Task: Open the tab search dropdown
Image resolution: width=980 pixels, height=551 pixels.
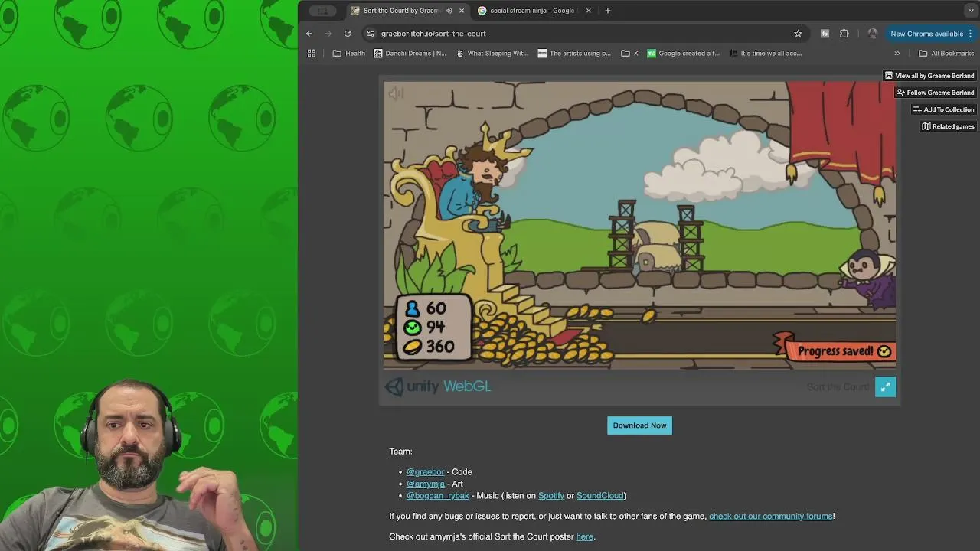Action: pos(971,11)
